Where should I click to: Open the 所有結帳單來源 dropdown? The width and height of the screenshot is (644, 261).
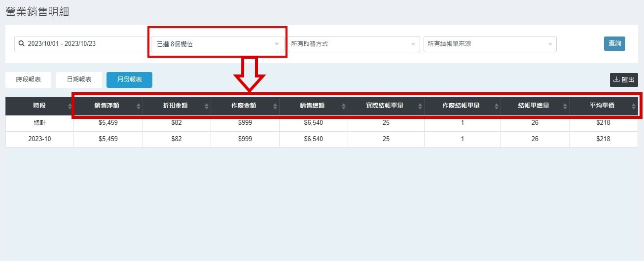pyautogui.click(x=490, y=44)
